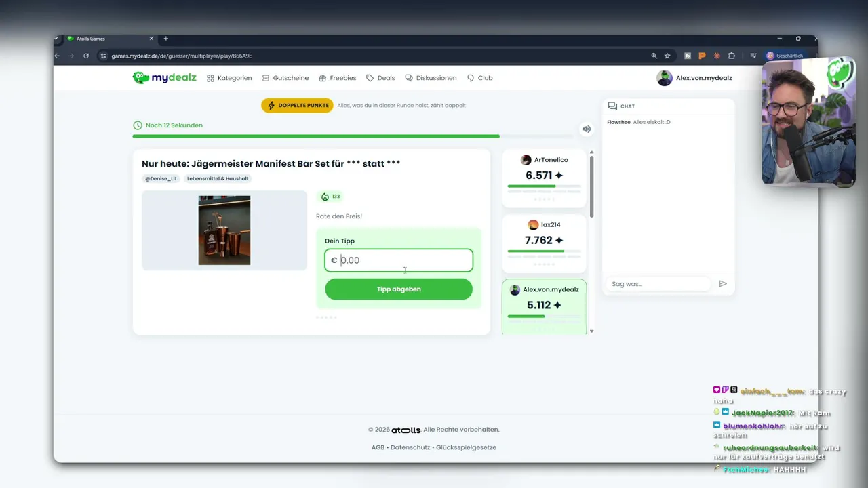
Task: Select the Lebensmittel & Haushalt category tag
Action: 218,179
